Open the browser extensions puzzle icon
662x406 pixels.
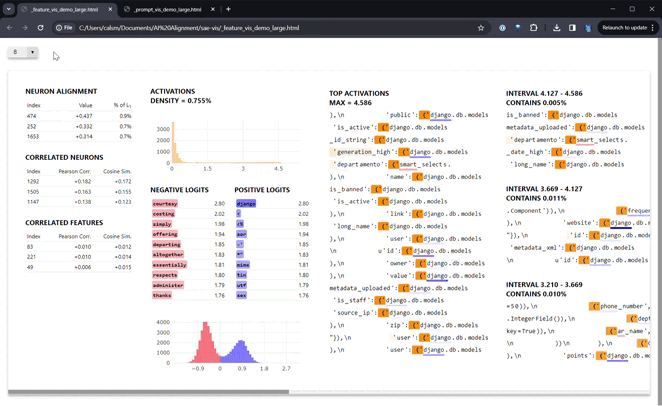[x=534, y=28]
